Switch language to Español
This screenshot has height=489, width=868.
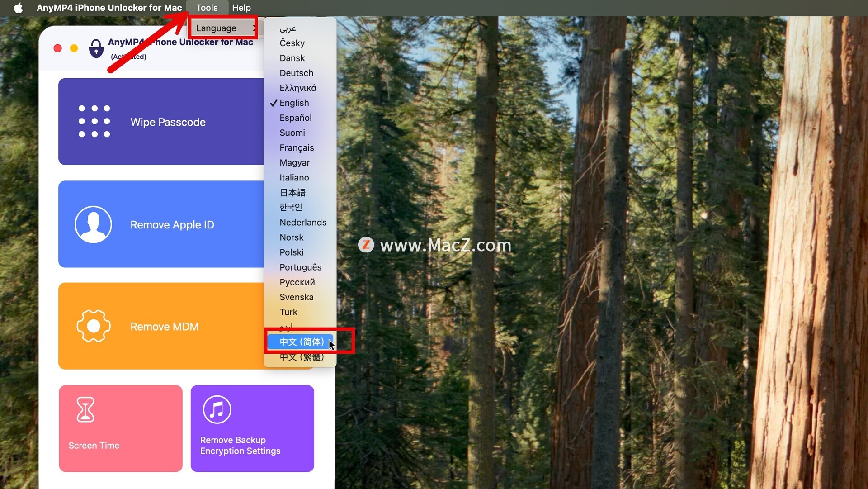300,118
